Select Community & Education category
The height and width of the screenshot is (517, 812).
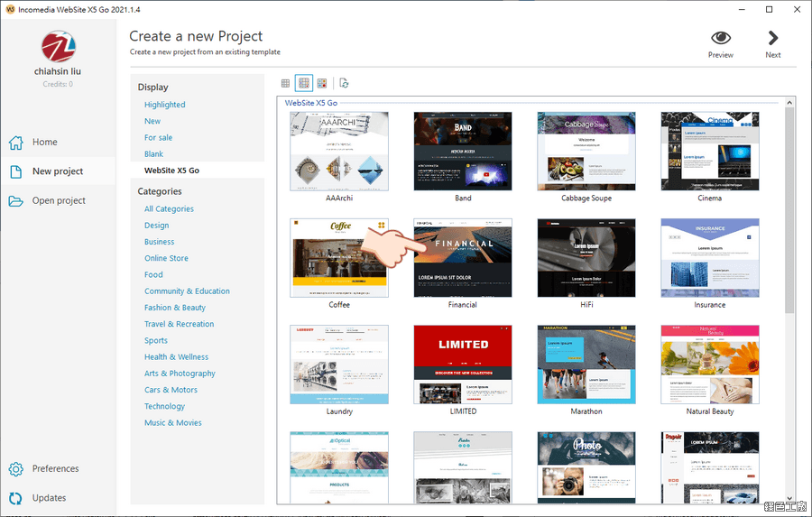point(187,291)
